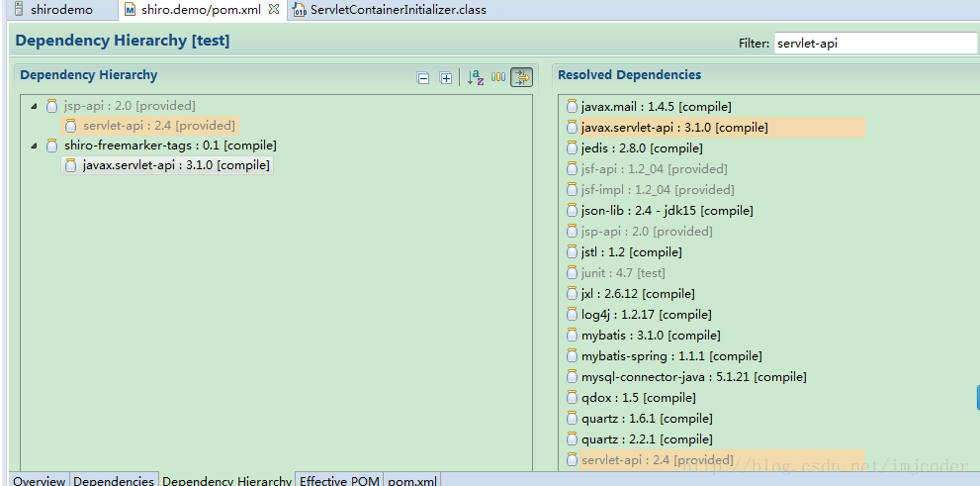Switch to ServletContainerInitializer.class tab
The width and height of the screenshot is (980, 486).
point(399,10)
